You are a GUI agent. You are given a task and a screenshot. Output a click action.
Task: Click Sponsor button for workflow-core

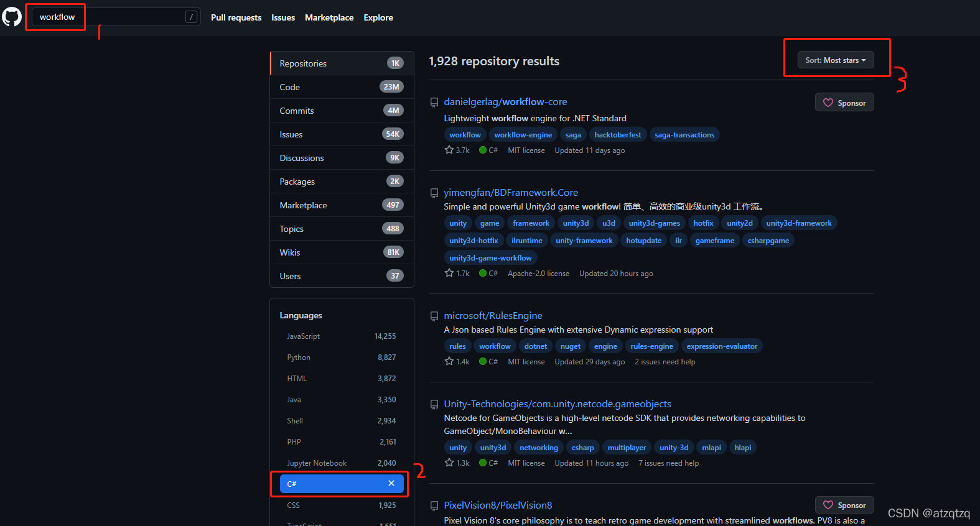(x=844, y=103)
